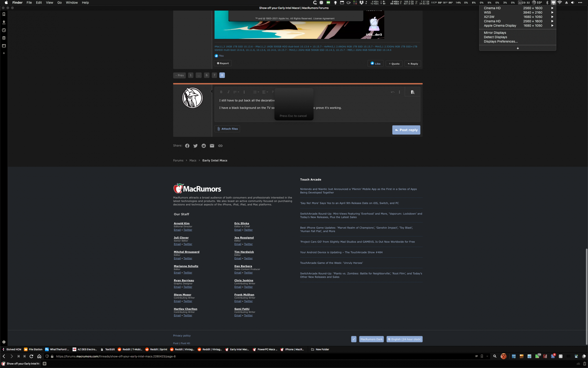
Task: Select Displays Preferences in the menu
Action: (501, 42)
